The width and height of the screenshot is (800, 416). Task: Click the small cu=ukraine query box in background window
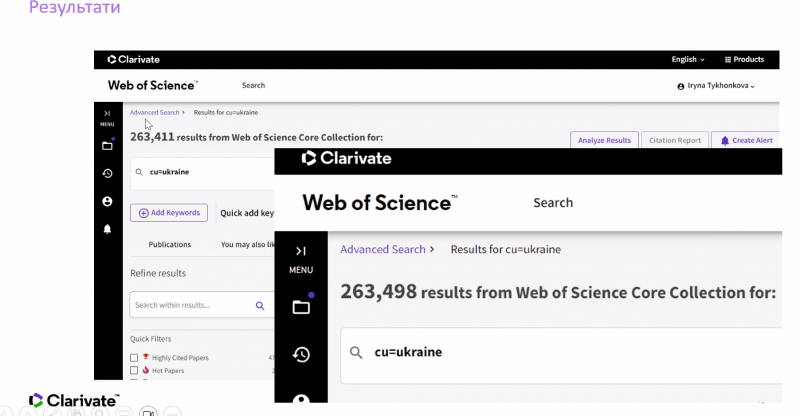click(x=203, y=173)
